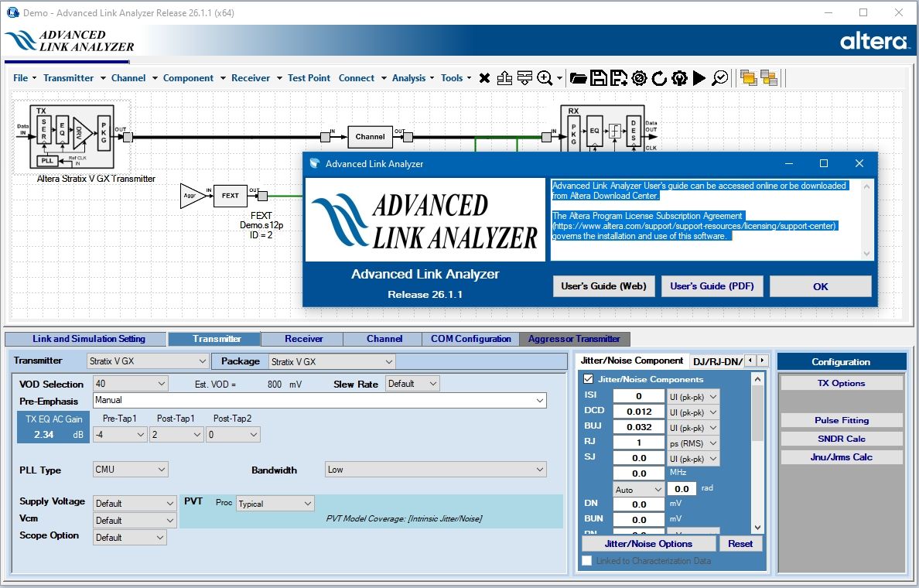Open the Transmitter type dropdown (Stratix V GX)
The height and width of the screenshot is (588, 919).
click(147, 361)
